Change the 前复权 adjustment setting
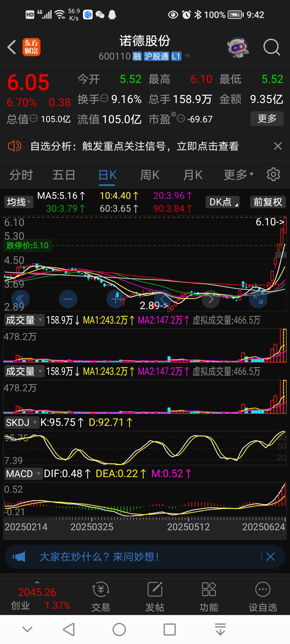Screen dimensions: 290x644 click(x=268, y=202)
